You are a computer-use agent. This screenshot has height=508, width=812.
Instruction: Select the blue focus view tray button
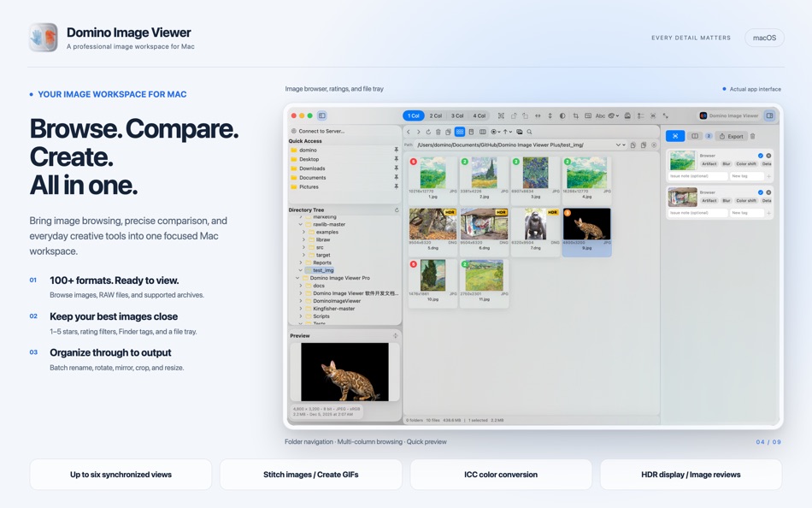(x=675, y=136)
